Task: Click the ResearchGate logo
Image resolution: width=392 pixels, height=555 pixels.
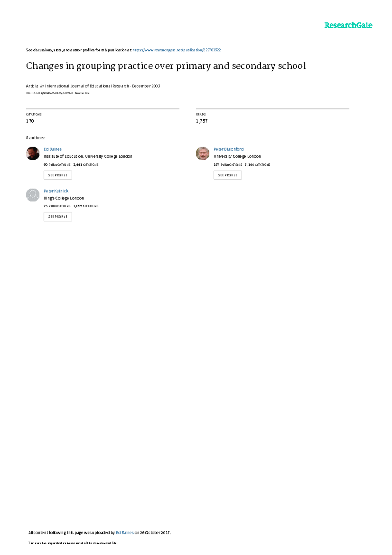Action: pyautogui.click(x=348, y=26)
